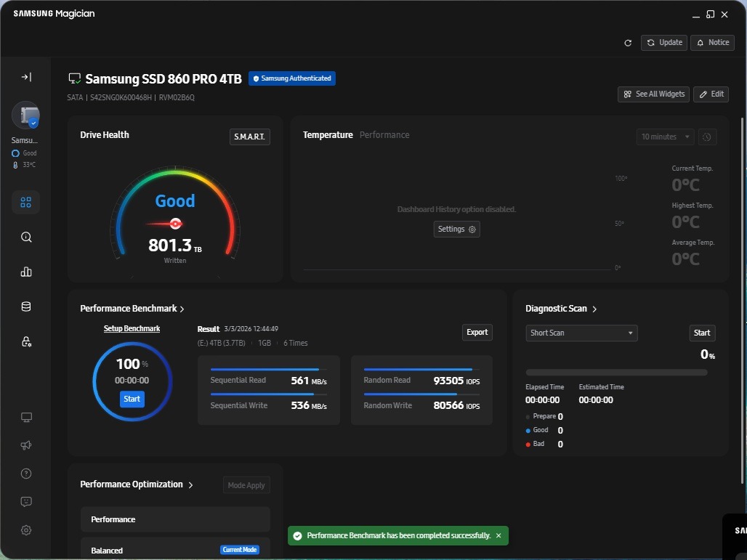The image size is (747, 560).
Task: Click the 801.3 TB Written value
Action: pyautogui.click(x=175, y=245)
